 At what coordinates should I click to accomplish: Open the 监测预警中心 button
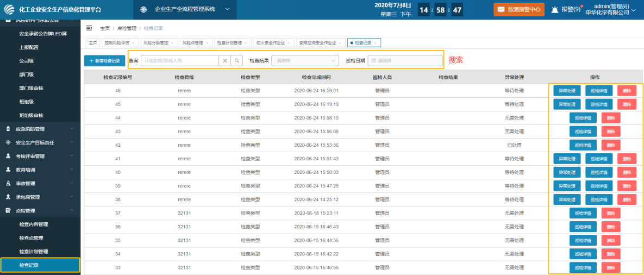[519, 9]
